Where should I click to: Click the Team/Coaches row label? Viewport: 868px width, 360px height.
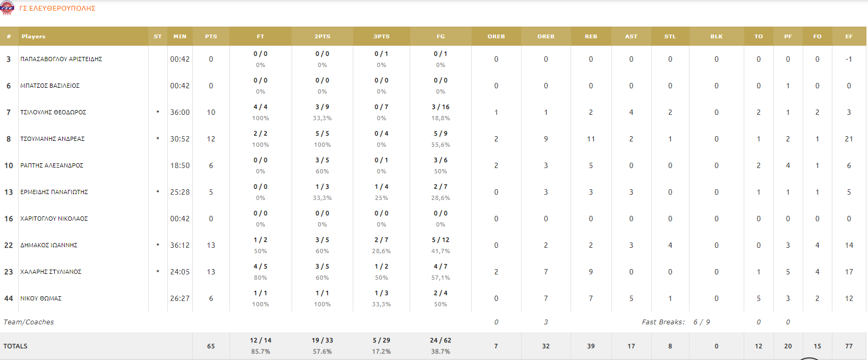[29, 322]
